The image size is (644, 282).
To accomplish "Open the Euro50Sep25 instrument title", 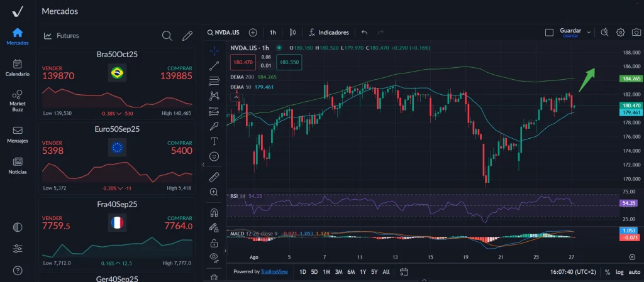I will click(x=117, y=129).
